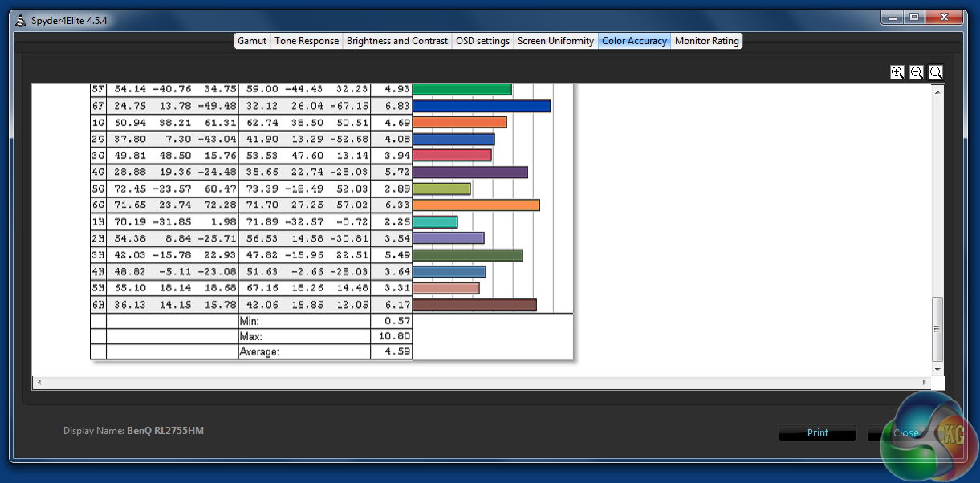Click the Average: label
The image size is (980, 483).
[x=259, y=351]
